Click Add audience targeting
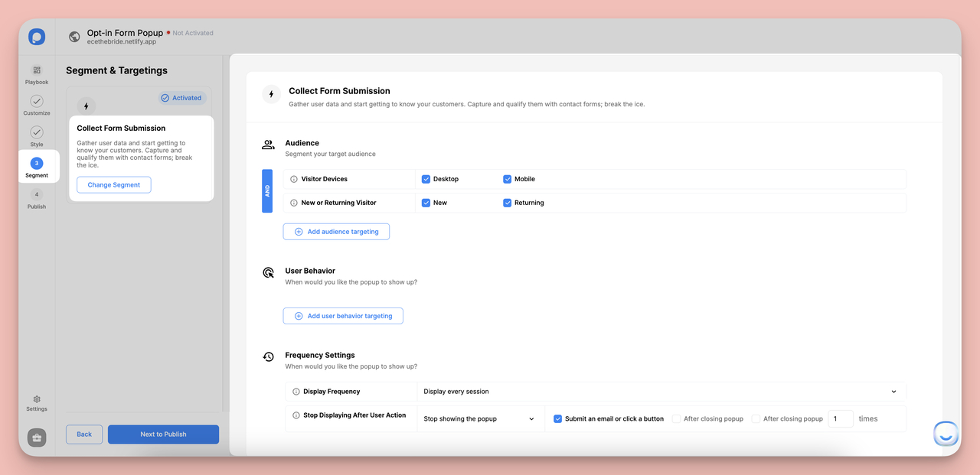Screen dimensions: 980x475 click(336, 231)
